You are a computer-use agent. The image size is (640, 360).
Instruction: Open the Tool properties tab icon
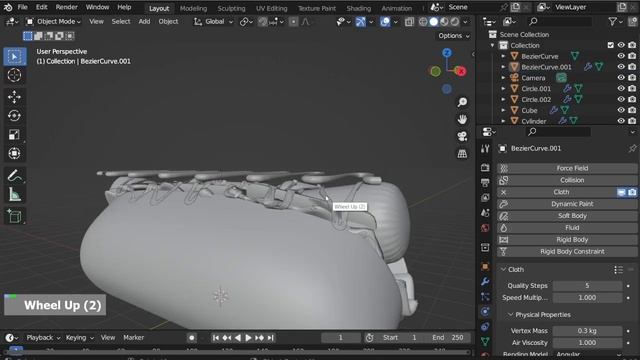(x=485, y=149)
